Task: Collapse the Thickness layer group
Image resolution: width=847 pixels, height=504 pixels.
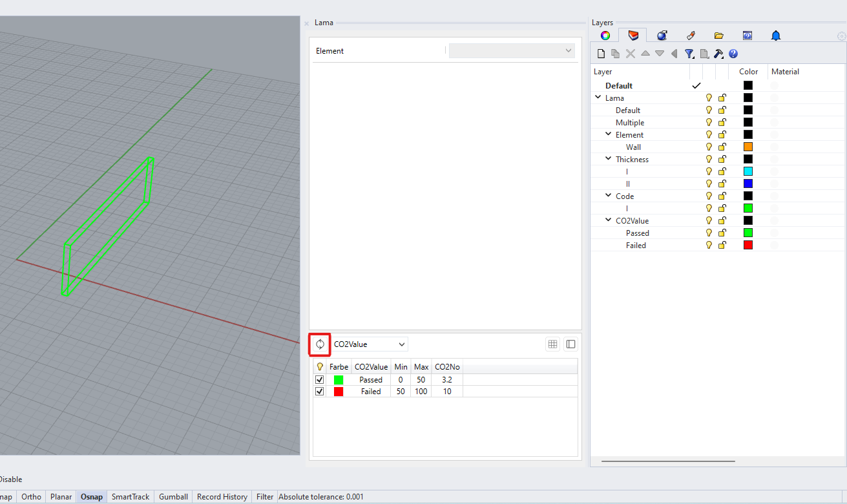Action: [609, 159]
